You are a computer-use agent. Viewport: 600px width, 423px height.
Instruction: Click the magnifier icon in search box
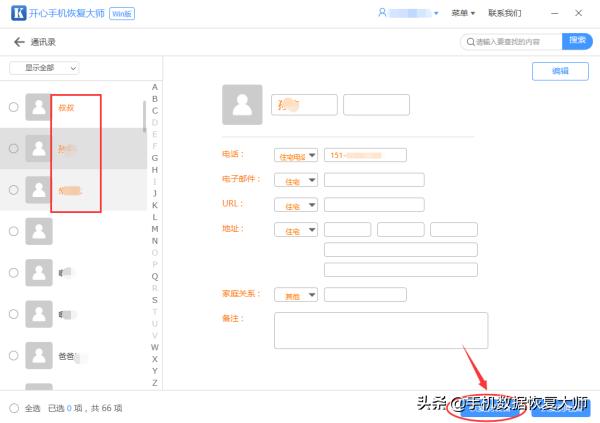[471, 42]
